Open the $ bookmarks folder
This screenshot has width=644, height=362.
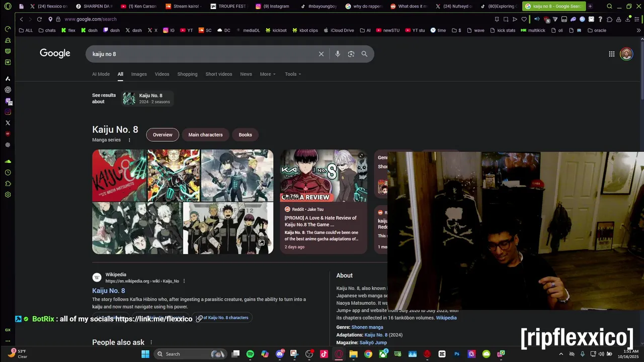point(456,30)
